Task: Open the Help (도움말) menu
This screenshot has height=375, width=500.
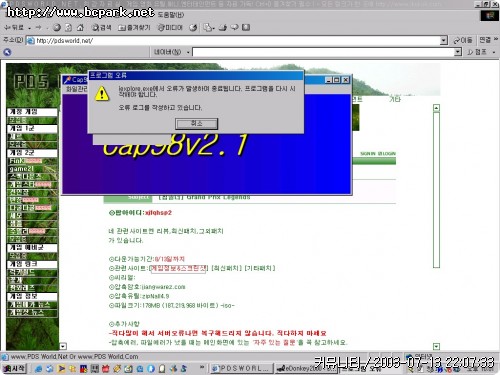Action: (171, 15)
